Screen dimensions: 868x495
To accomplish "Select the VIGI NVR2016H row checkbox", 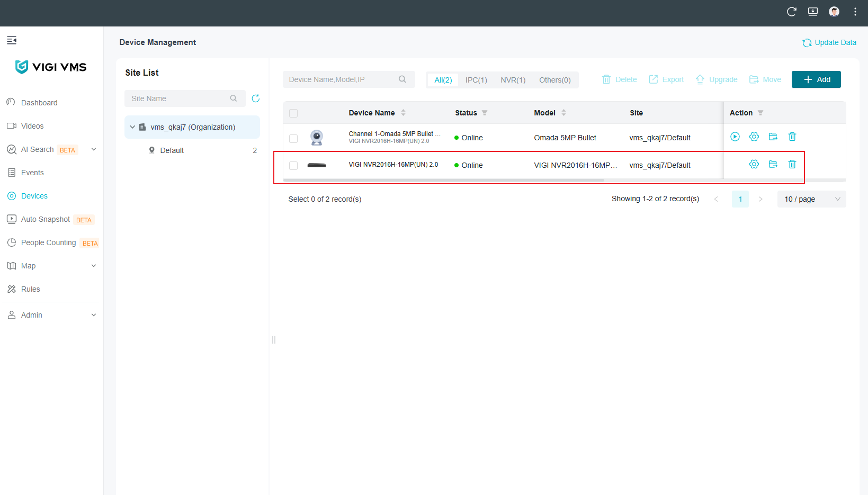I will click(x=293, y=166).
